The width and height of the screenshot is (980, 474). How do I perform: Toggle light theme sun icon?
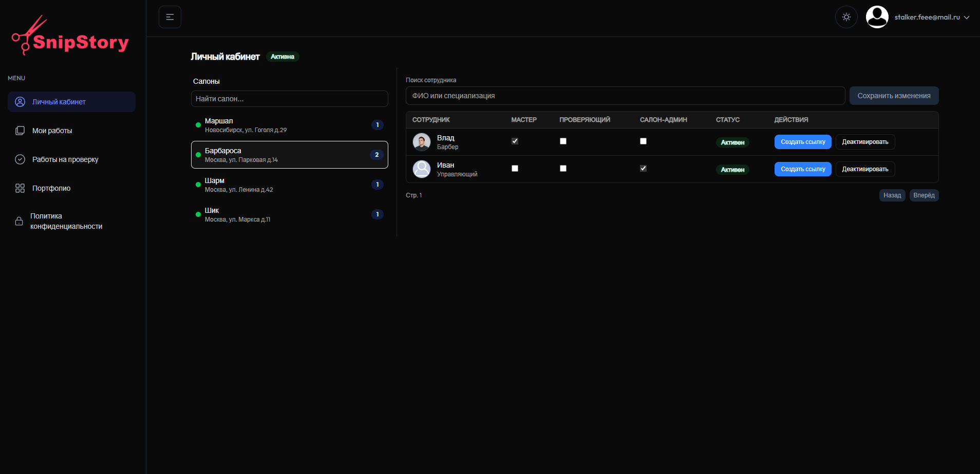click(x=846, y=17)
